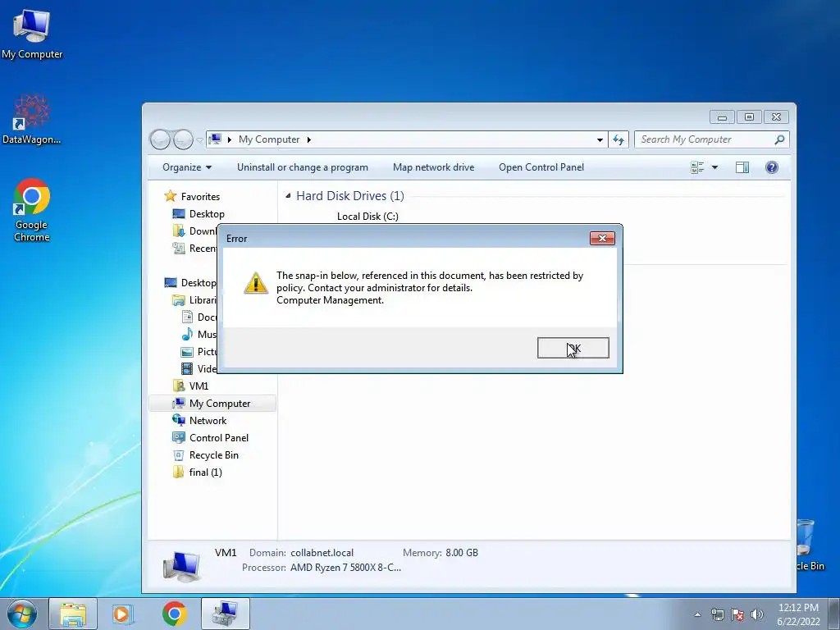Image resolution: width=840 pixels, height=630 pixels.
Task: Click OK in the Error dialog
Action: (x=573, y=348)
